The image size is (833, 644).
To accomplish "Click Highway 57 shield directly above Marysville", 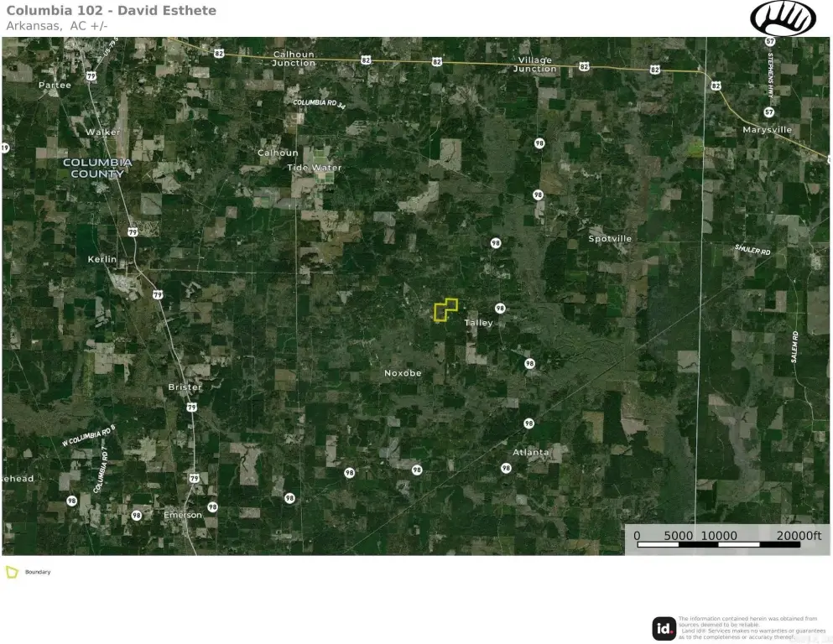I will pyautogui.click(x=769, y=112).
